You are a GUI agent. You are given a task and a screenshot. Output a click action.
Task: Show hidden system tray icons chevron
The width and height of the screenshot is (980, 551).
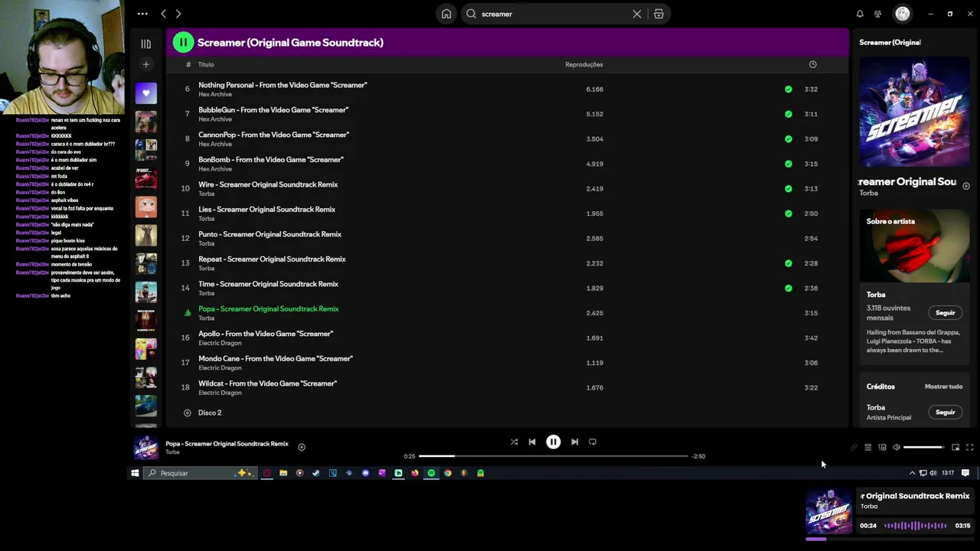click(x=912, y=473)
